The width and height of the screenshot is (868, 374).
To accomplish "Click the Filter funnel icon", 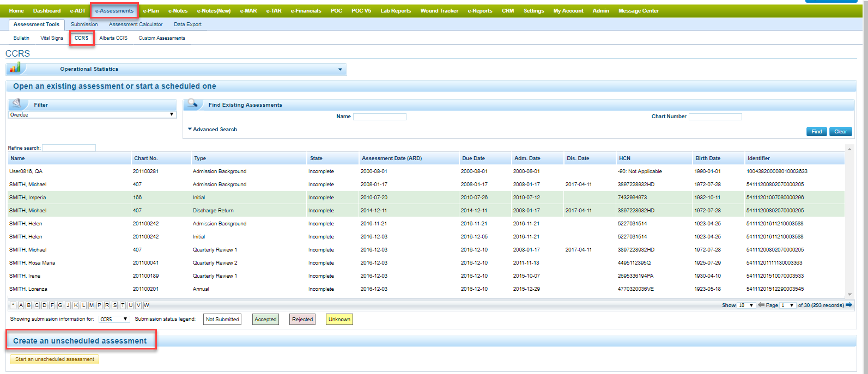I will tap(17, 103).
